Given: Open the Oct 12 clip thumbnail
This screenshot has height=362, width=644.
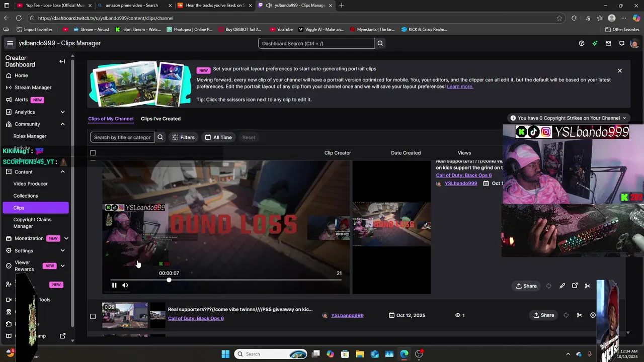Looking at the screenshot, I should pyautogui.click(x=125, y=315).
